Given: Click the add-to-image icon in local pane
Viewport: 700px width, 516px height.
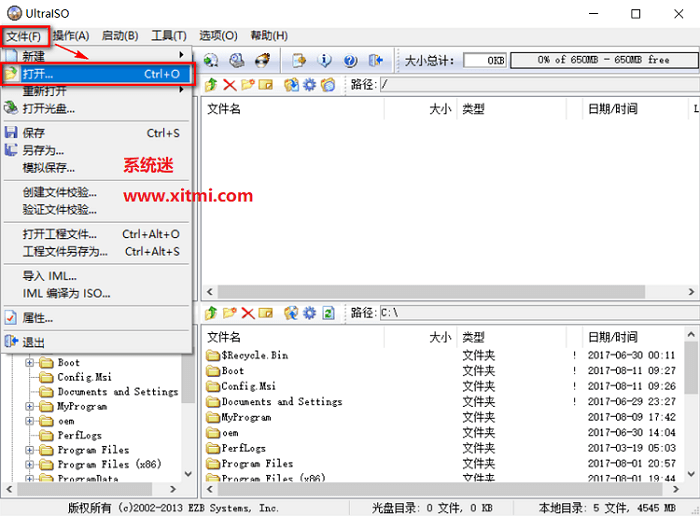Looking at the screenshot, I should [x=291, y=313].
